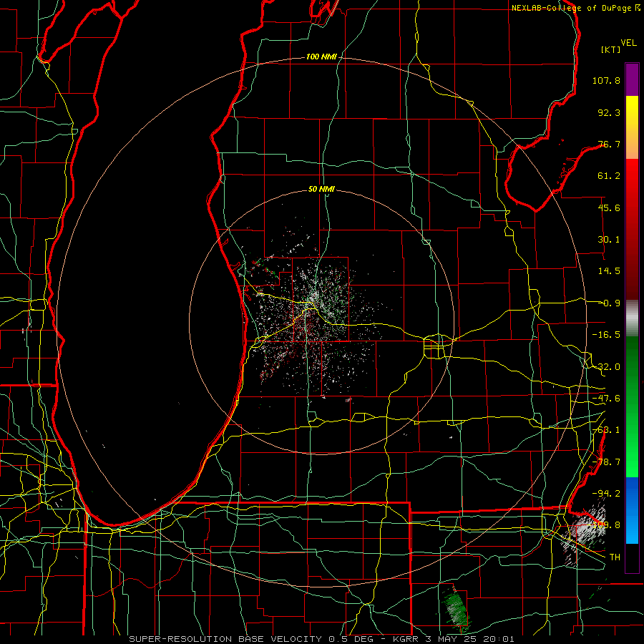Pick the yellow-orange segment of the color bar

[632, 127]
